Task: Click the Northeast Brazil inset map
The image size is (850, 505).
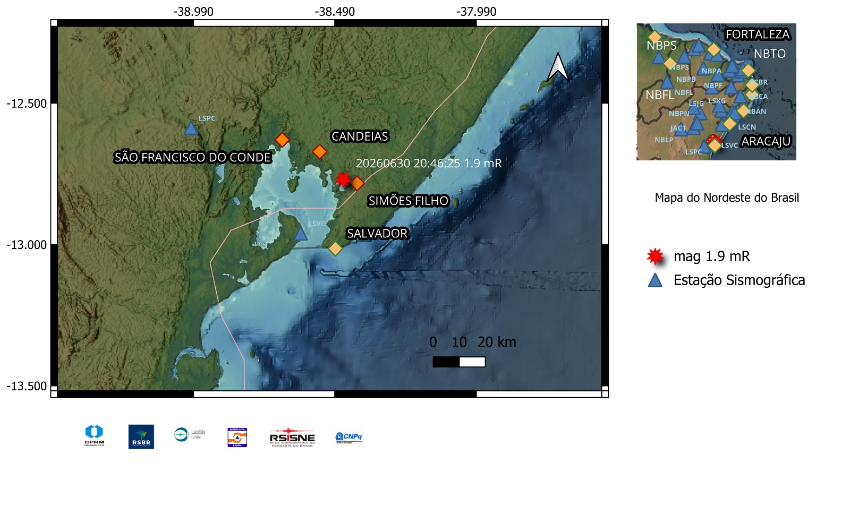Action: pos(716,92)
